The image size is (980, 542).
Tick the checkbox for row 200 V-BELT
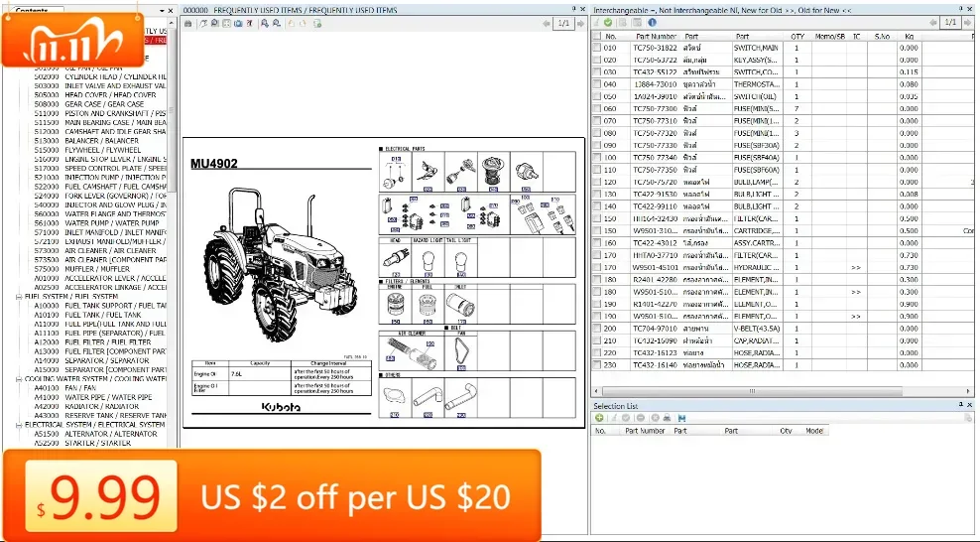click(x=597, y=329)
